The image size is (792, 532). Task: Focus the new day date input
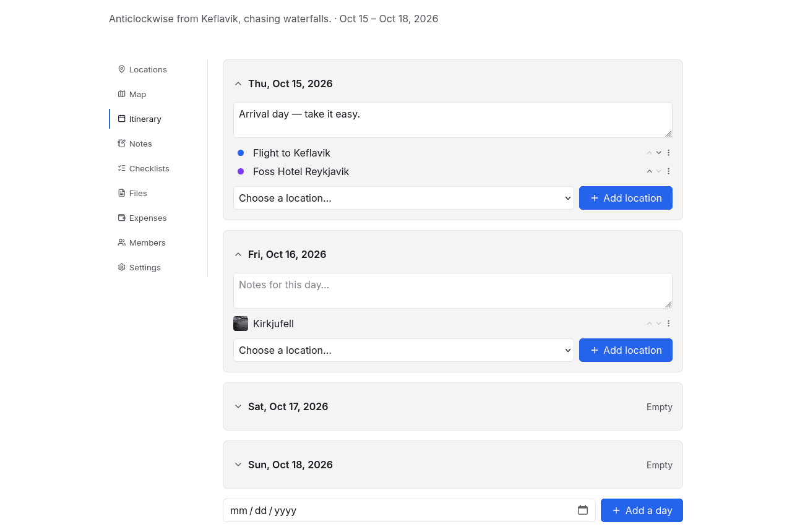[x=409, y=510]
